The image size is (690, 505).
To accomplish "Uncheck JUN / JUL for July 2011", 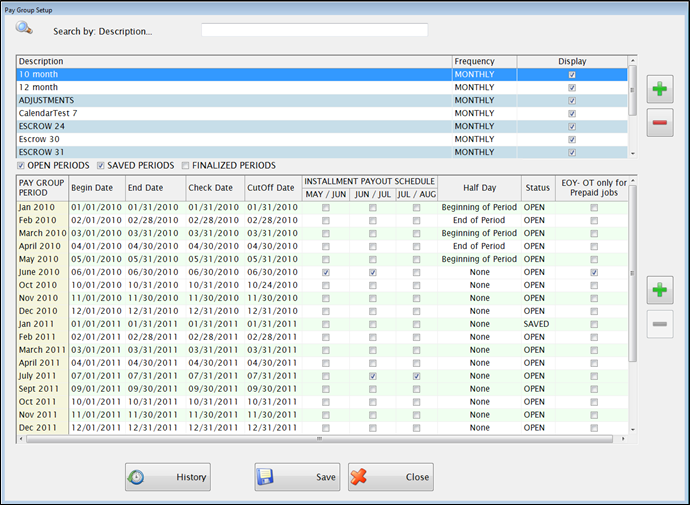I will click(x=373, y=377).
